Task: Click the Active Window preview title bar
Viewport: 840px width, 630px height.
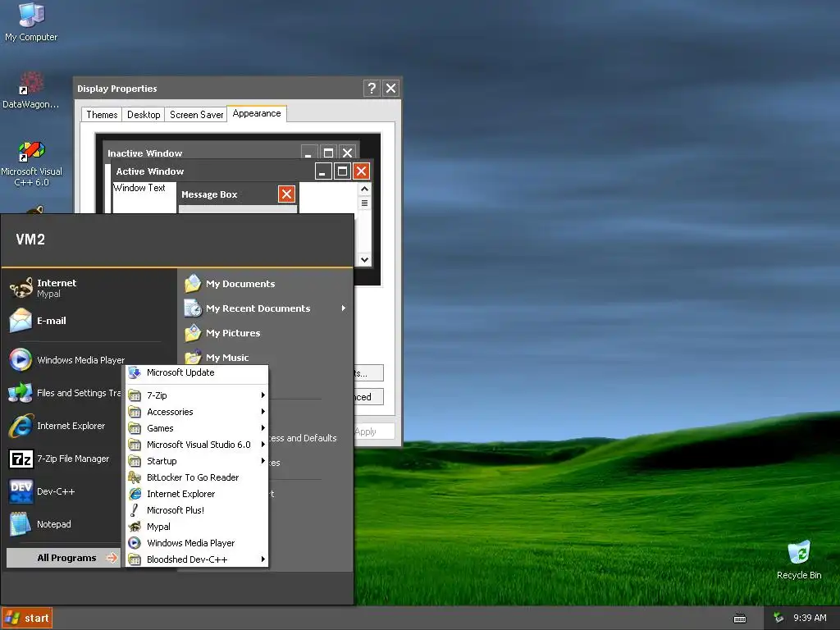Action: click(214, 171)
